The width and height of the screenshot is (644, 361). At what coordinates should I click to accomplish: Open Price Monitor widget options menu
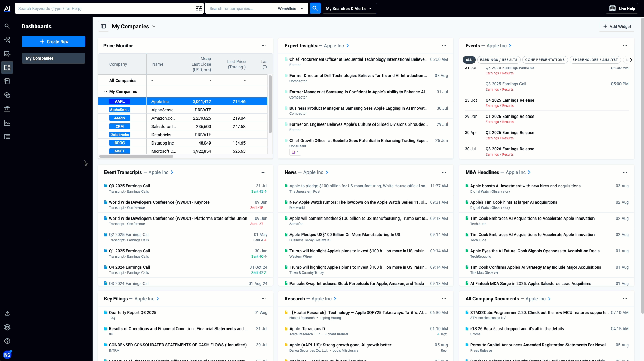[x=264, y=46]
